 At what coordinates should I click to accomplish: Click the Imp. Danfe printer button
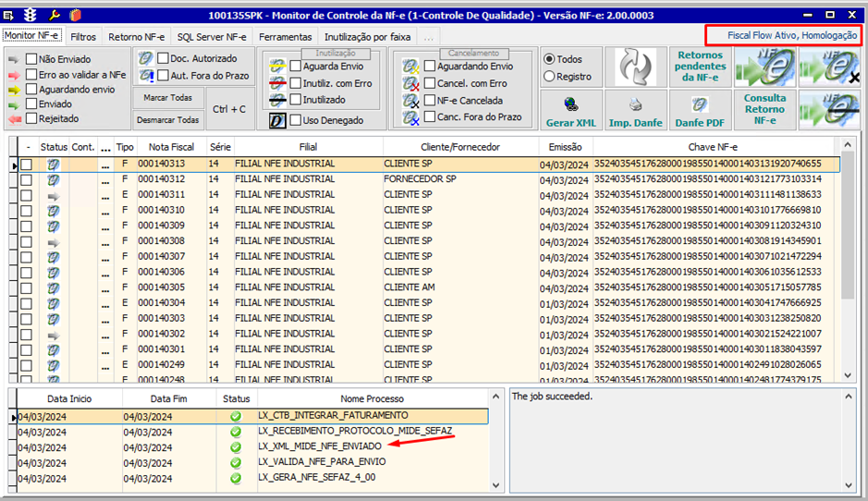[635, 110]
